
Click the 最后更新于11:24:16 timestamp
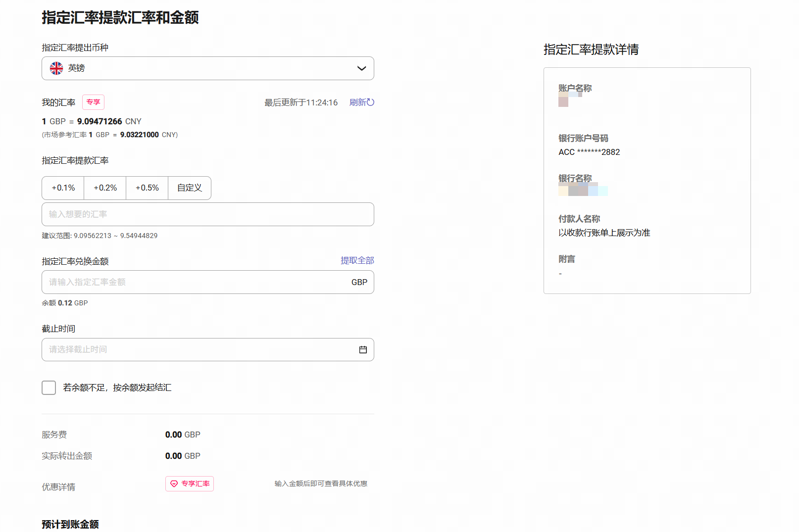tap(301, 102)
